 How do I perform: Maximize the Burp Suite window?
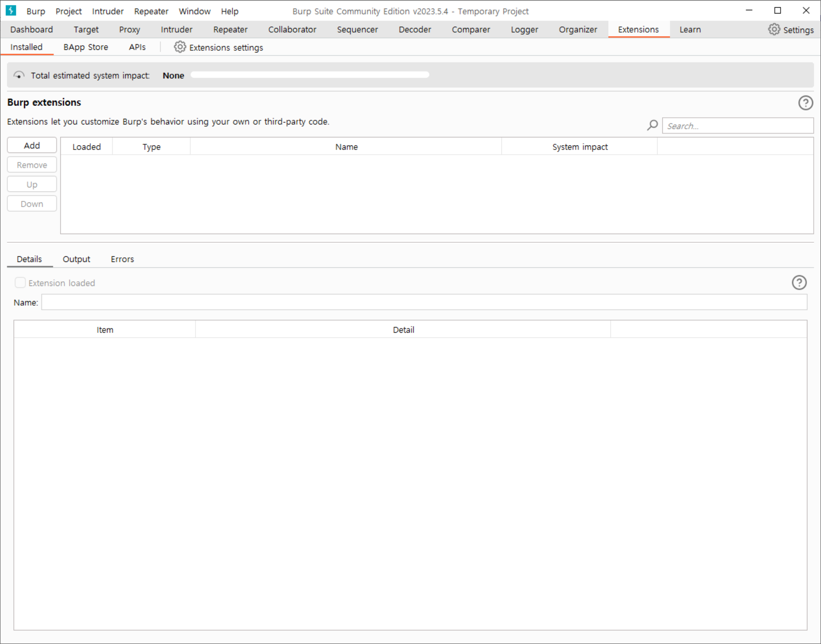(777, 10)
